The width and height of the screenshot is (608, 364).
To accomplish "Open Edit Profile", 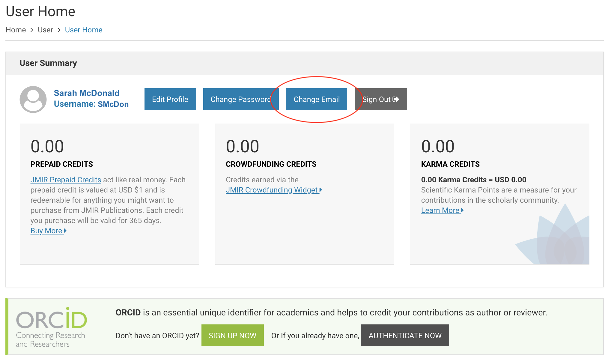I will (170, 99).
